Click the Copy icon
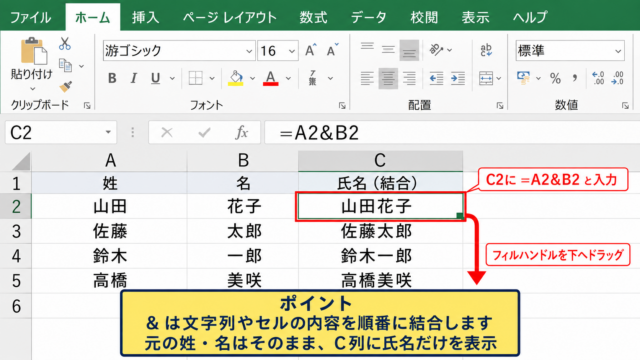The width and height of the screenshot is (640, 360). (65, 65)
